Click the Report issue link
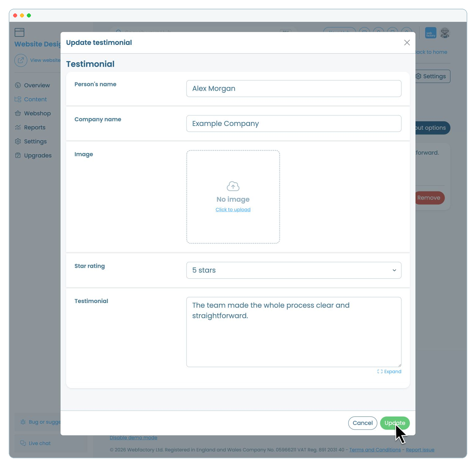This screenshot has width=476, height=467. tap(420, 450)
